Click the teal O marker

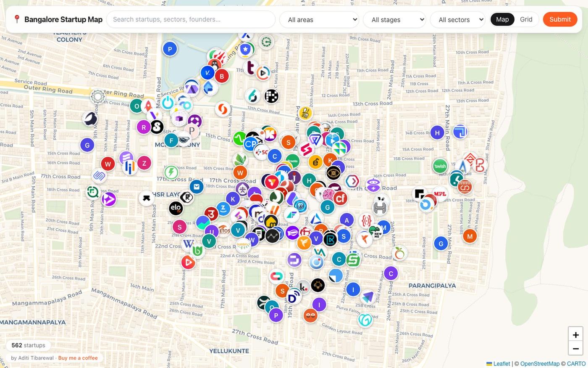click(136, 106)
